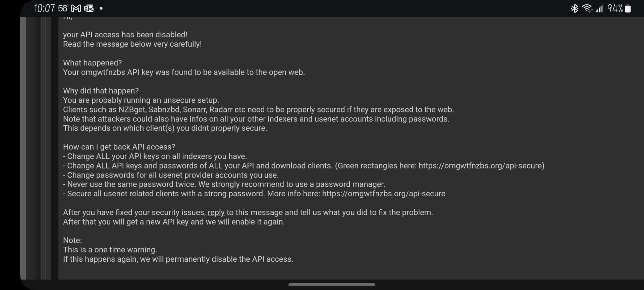Tap the 56° temperature indicator
This screenshot has height=290, width=644.
(x=63, y=8)
